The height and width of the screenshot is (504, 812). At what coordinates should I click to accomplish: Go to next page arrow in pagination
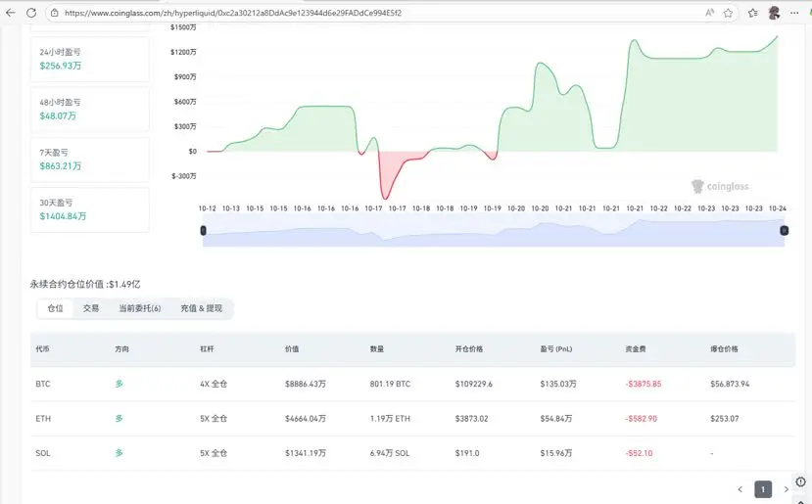click(x=787, y=489)
